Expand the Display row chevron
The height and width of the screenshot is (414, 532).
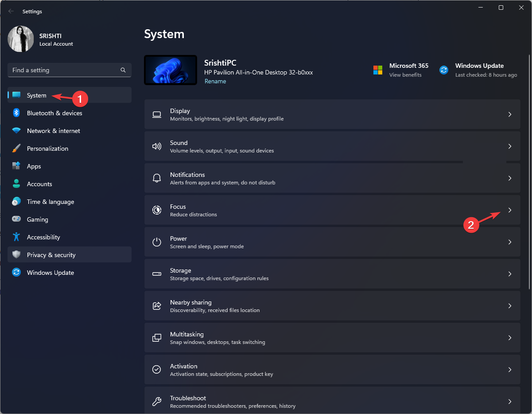510,114
